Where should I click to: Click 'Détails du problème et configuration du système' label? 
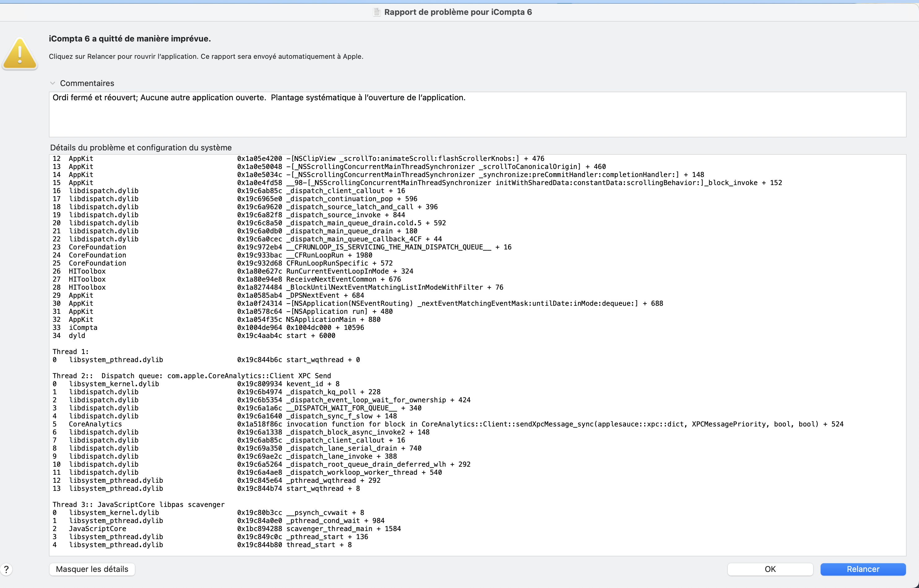click(x=141, y=147)
